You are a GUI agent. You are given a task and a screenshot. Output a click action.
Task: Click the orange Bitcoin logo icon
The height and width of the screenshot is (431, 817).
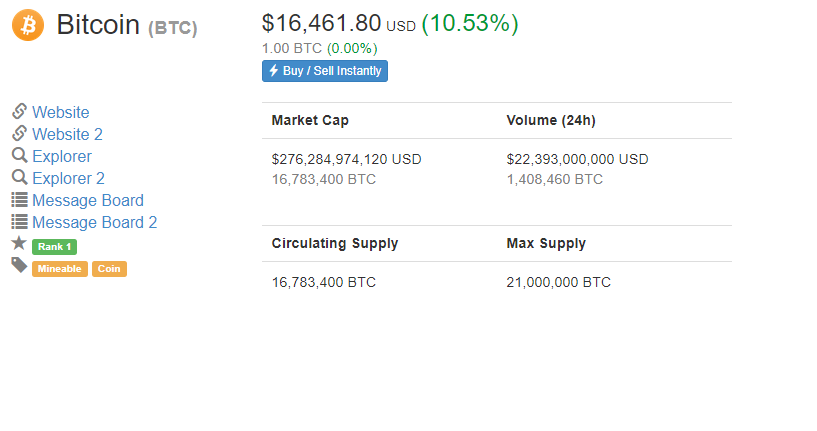click(x=28, y=25)
